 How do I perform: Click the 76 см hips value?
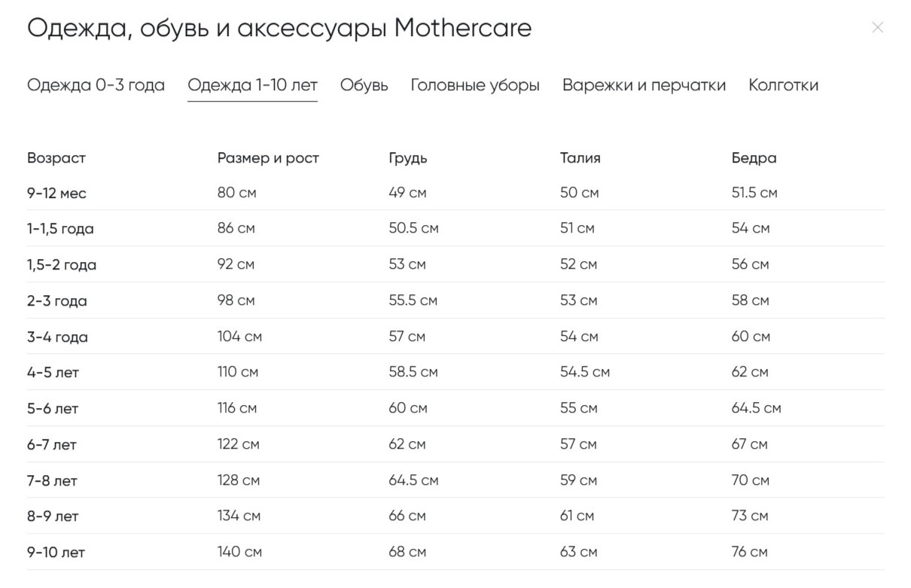point(750,552)
